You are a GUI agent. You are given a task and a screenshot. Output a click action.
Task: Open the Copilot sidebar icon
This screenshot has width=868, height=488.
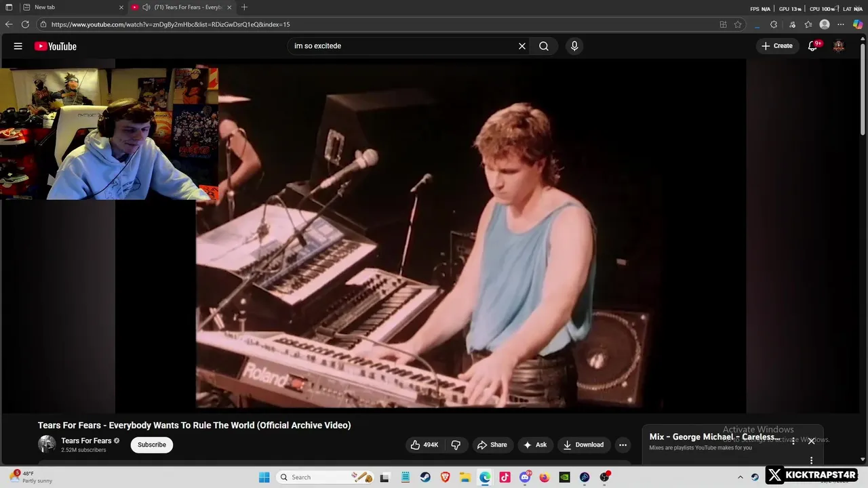[857, 24]
